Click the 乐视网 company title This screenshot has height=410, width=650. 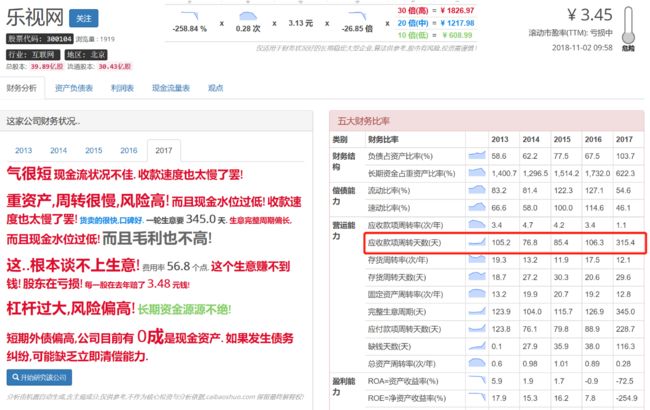pos(35,18)
